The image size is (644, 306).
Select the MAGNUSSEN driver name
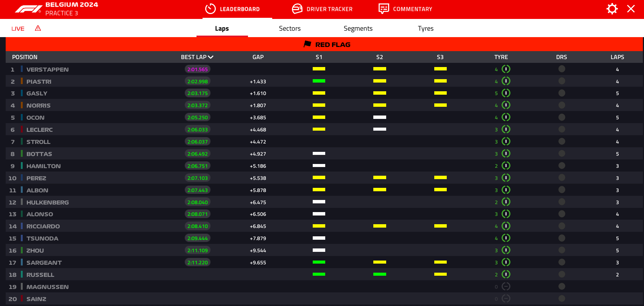click(x=48, y=287)
